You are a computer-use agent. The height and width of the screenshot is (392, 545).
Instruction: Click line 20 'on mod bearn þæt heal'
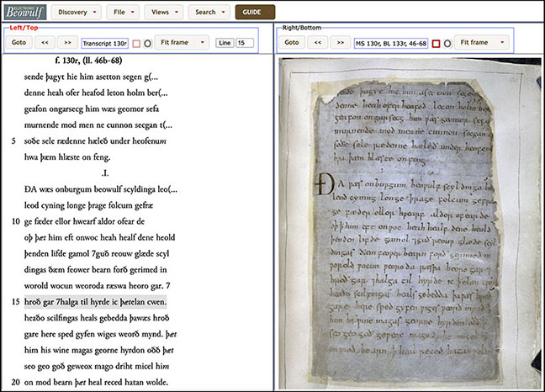[96, 382]
